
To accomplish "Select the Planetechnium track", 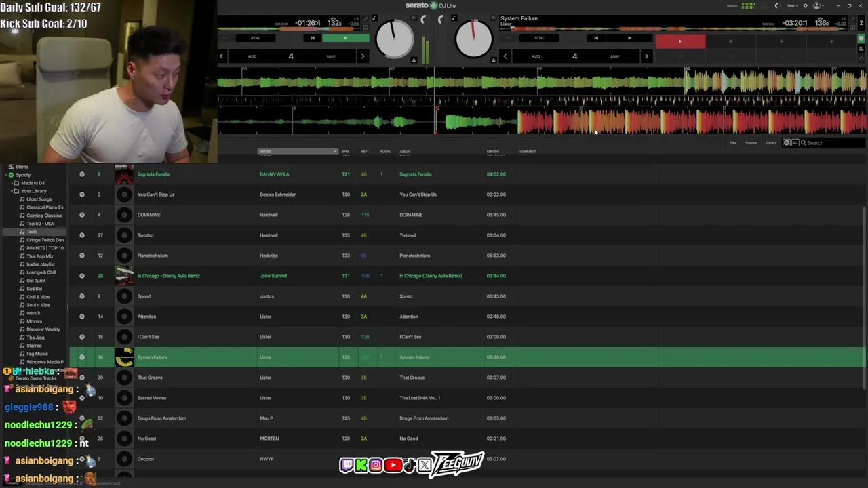I will pyautogui.click(x=467, y=256).
